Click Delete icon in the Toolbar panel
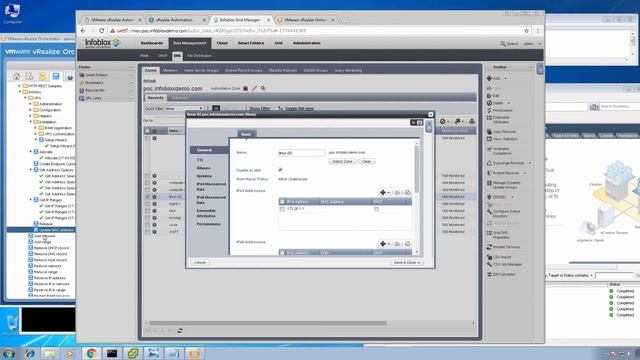 point(489,103)
